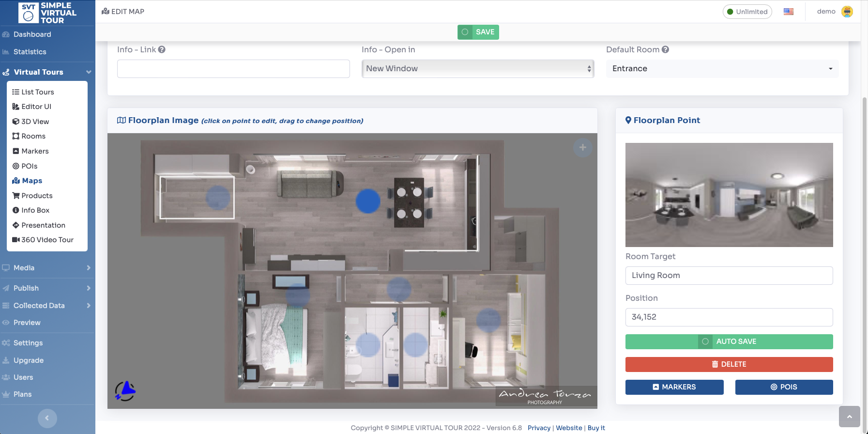Click the Default Room help question icon
The width and height of the screenshot is (868, 434).
click(x=665, y=49)
